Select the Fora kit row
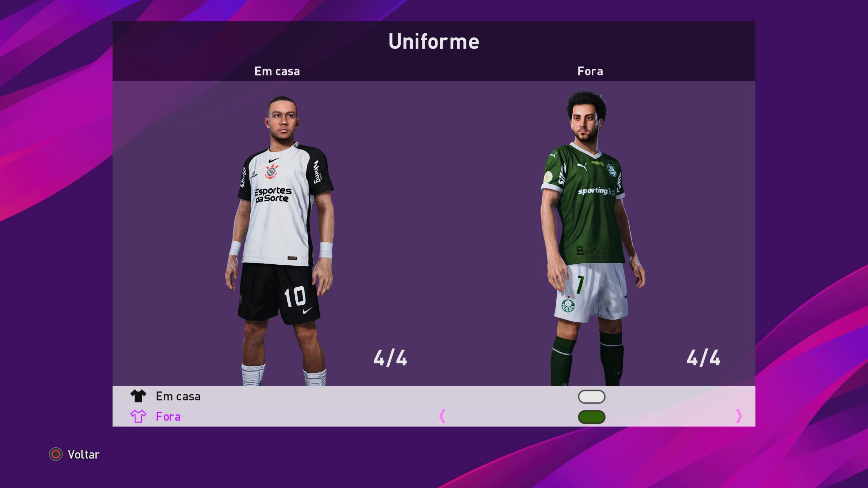The width and height of the screenshot is (868, 488). [x=434, y=416]
